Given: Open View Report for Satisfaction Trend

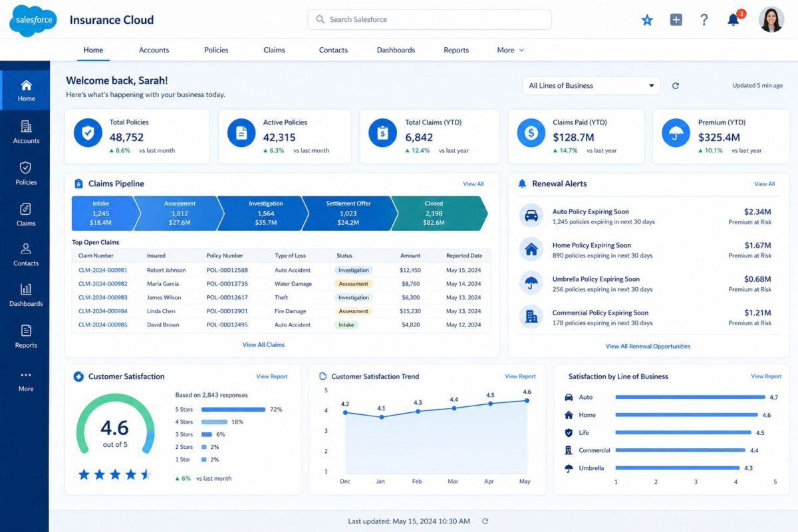Looking at the screenshot, I should pyautogui.click(x=520, y=376).
